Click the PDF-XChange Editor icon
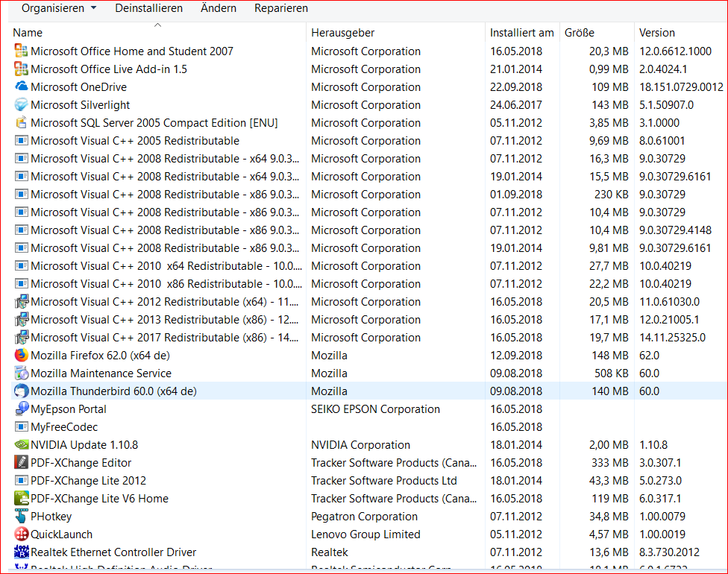 point(22,463)
